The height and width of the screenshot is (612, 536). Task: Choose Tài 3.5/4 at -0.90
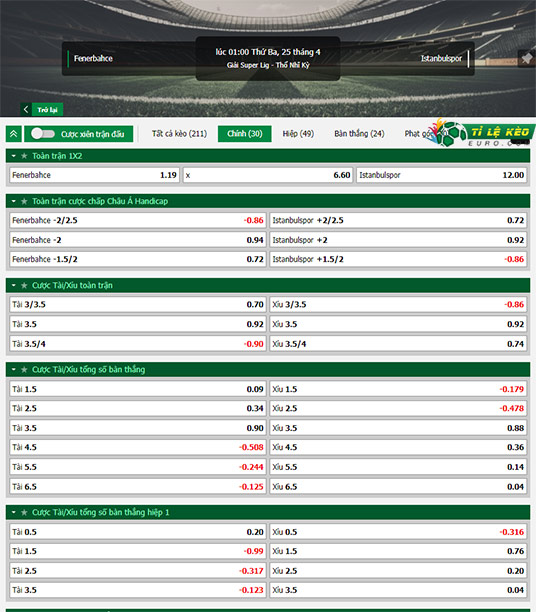(x=138, y=344)
